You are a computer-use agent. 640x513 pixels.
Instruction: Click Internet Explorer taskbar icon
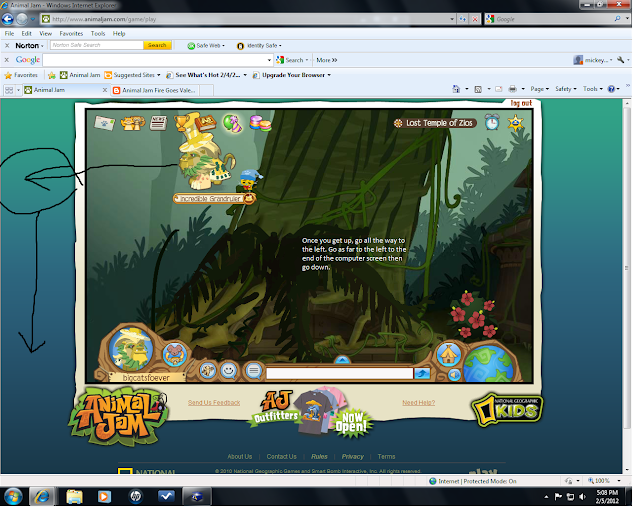(41, 497)
